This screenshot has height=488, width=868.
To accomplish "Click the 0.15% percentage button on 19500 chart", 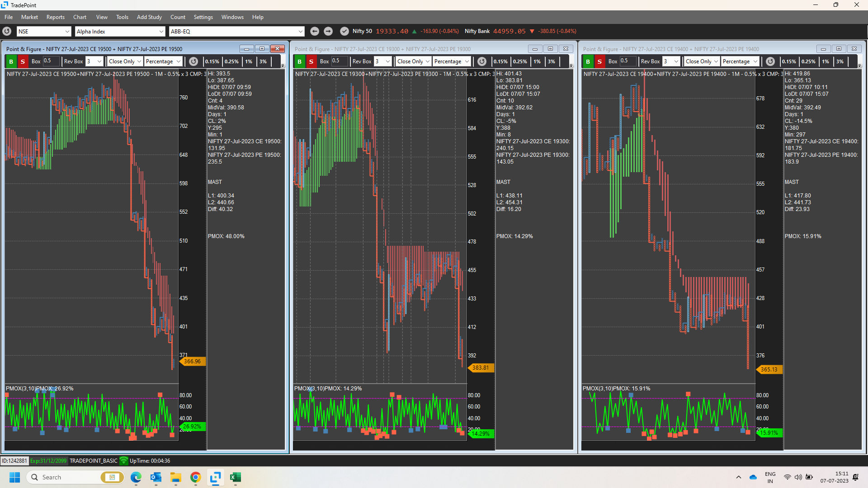I will coord(212,61).
